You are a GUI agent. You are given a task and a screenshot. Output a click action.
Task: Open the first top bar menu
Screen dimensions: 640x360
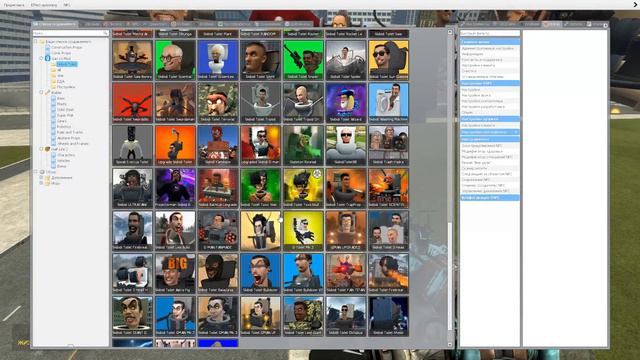coord(14,5)
